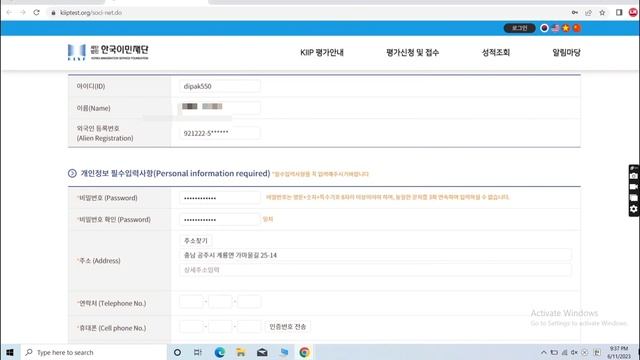
Task: Click the 상세주소입력 detailed address field
Action: coord(376,270)
